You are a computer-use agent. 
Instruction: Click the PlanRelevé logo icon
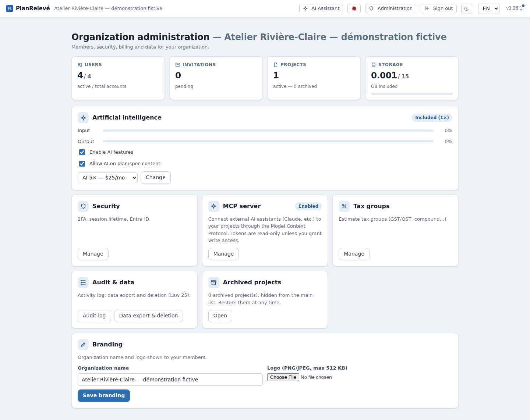coord(10,8)
